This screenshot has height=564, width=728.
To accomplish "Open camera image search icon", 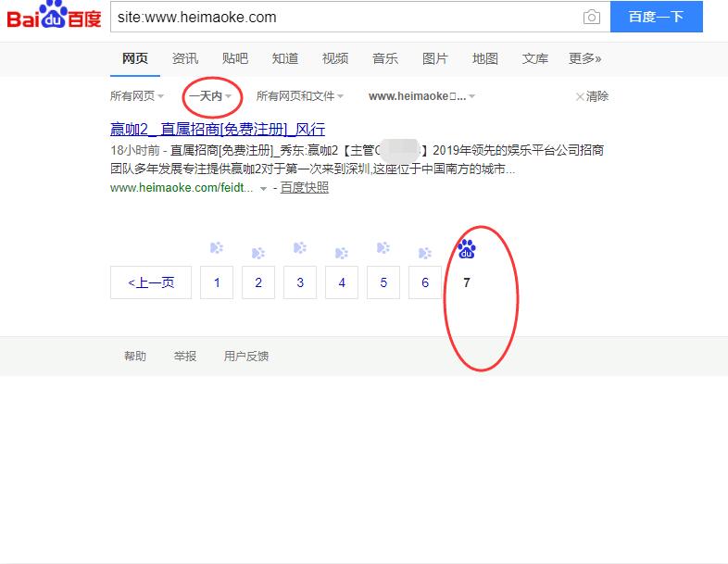I will click(x=592, y=18).
